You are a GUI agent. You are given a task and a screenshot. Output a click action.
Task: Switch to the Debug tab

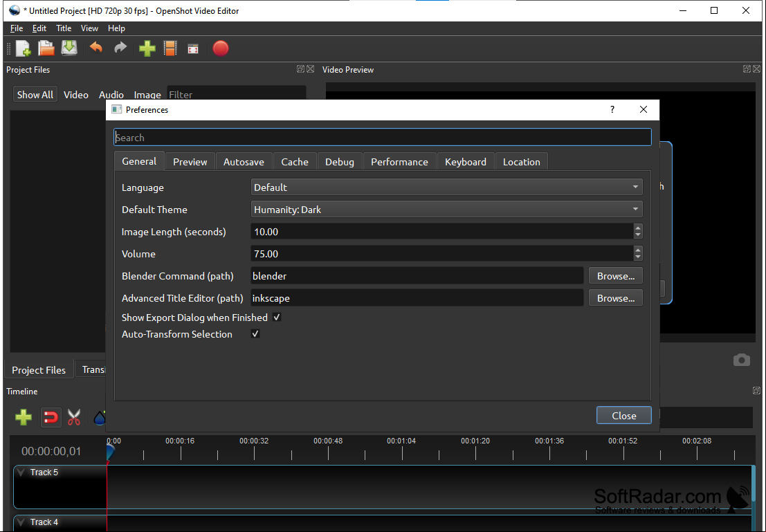340,162
